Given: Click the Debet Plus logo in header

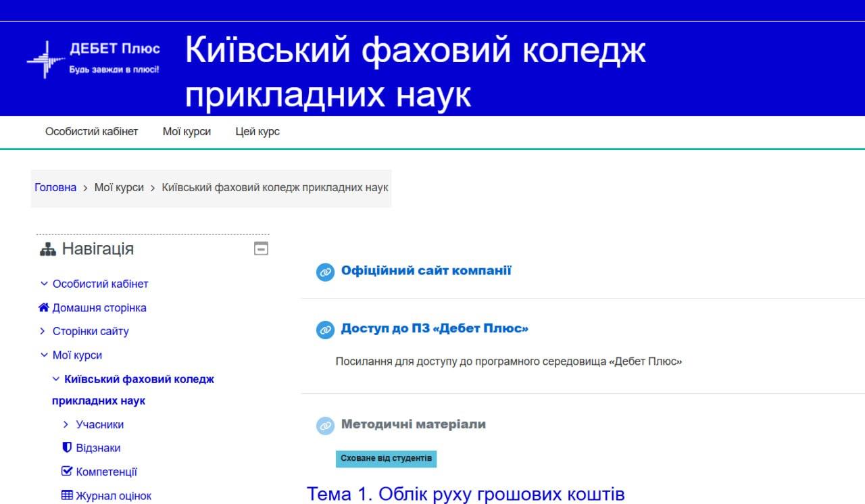Looking at the screenshot, I should click(93, 59).
